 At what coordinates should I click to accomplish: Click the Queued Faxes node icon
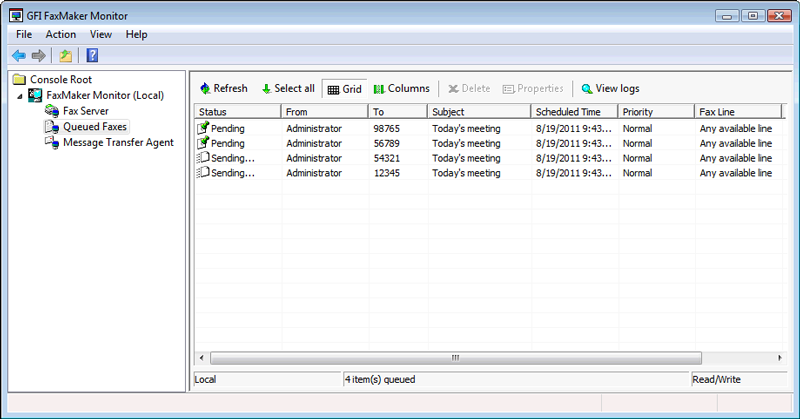click(x=52, y=127)
